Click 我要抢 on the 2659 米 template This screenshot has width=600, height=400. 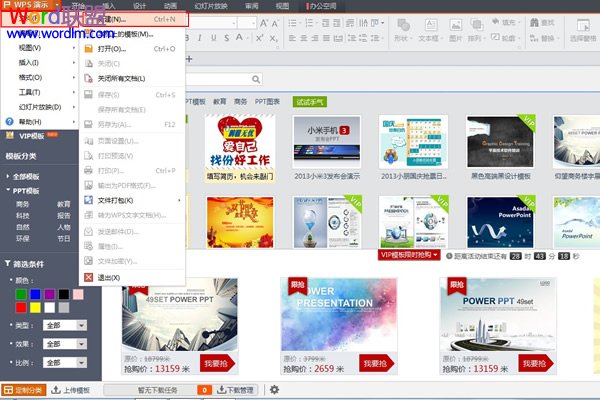click(x=375, y=363)
